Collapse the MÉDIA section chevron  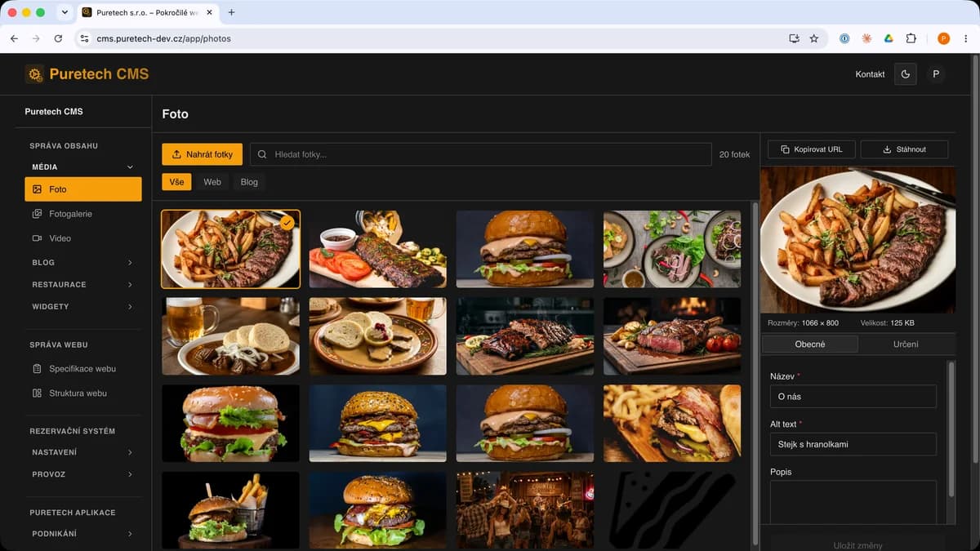click(x=130, y=167)
